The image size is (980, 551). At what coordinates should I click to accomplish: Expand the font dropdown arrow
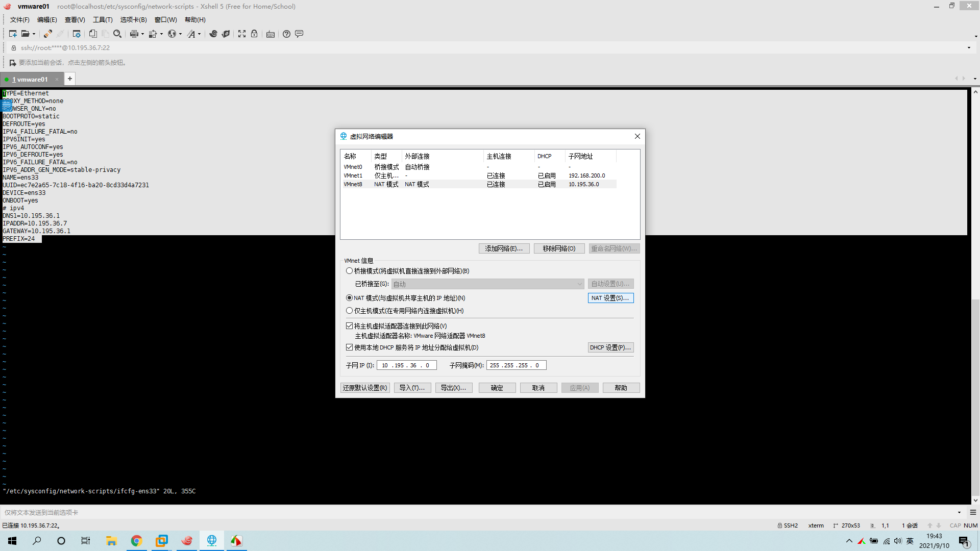[x=199, y=34]
